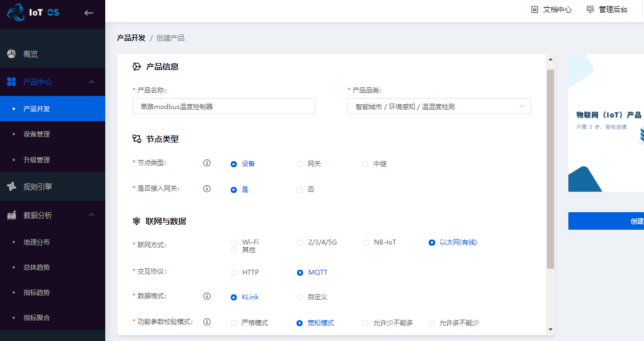The image size is (644, 341).
Task: Open the 文档中心 link
Action: point(551,10)
